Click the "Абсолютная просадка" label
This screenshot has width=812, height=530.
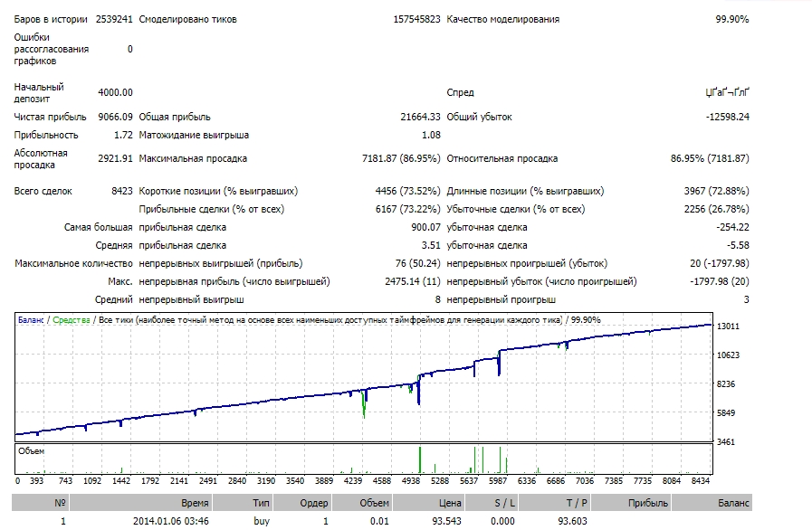[41, 159]
